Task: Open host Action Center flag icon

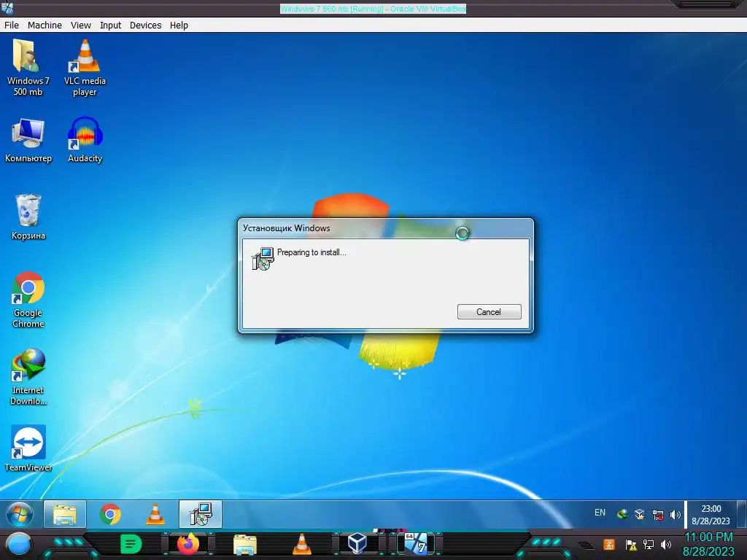Action: pyautogui.click(x=631, y=545)
